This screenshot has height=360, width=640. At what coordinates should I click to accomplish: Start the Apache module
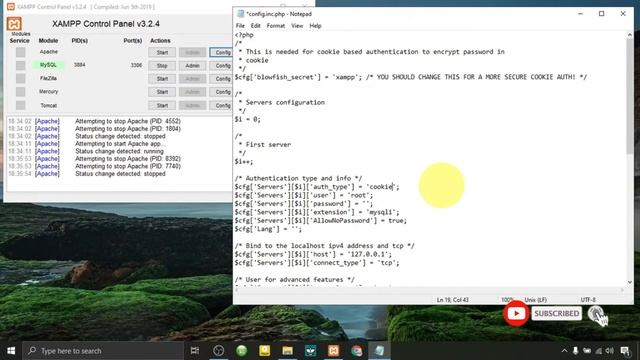162,52
